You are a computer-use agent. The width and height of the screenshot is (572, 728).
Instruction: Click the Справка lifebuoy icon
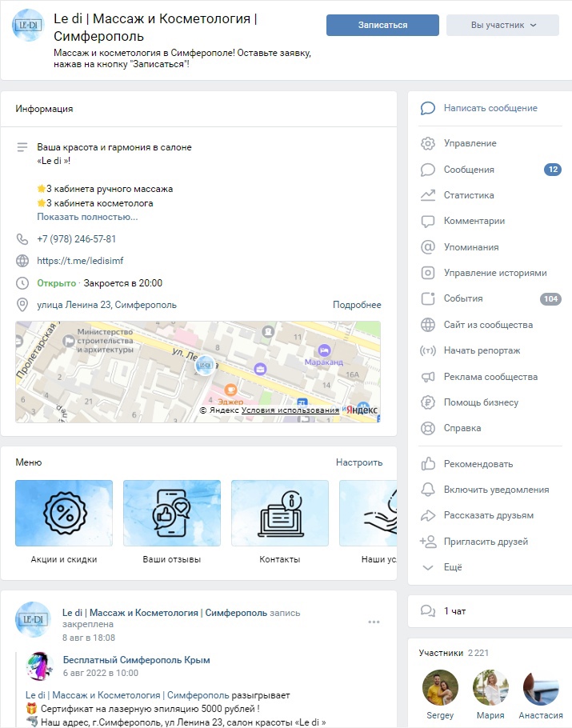click(428, 428)
